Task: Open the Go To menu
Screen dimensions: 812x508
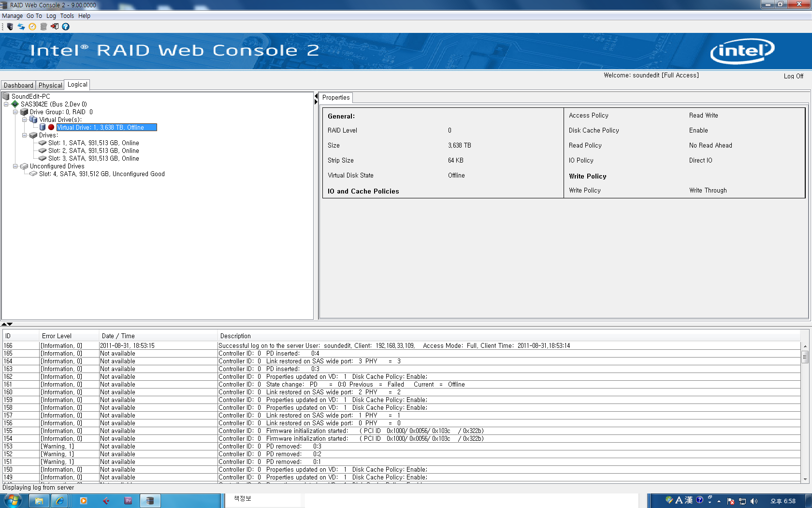Action: click(x=34, y=16)
